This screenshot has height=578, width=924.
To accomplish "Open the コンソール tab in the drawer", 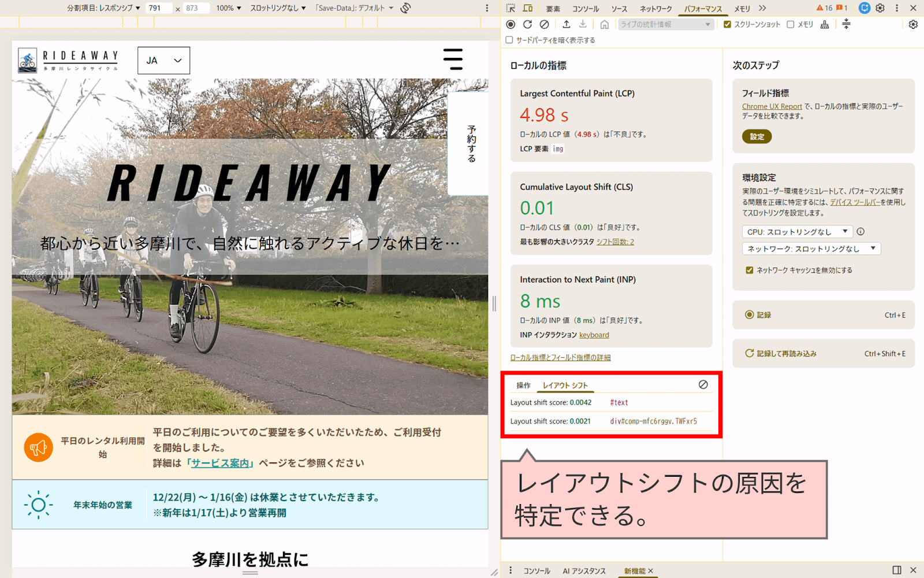I will [x=536, y=570].
